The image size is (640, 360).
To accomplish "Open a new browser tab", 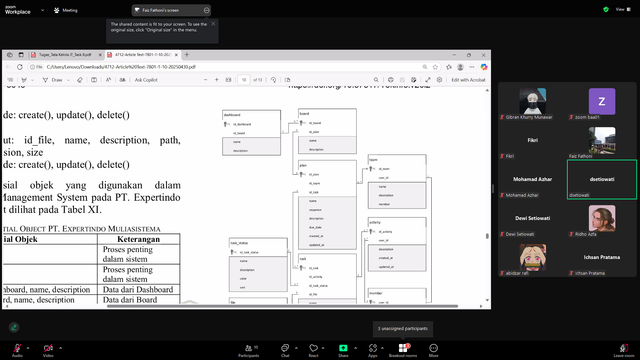I will coord(187,55).
